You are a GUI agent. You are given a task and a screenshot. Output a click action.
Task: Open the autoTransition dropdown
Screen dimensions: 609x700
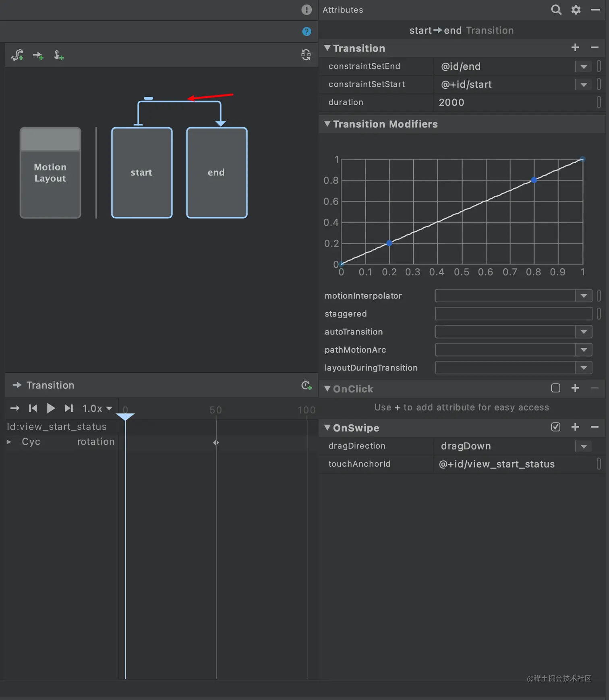coord(584,332)
